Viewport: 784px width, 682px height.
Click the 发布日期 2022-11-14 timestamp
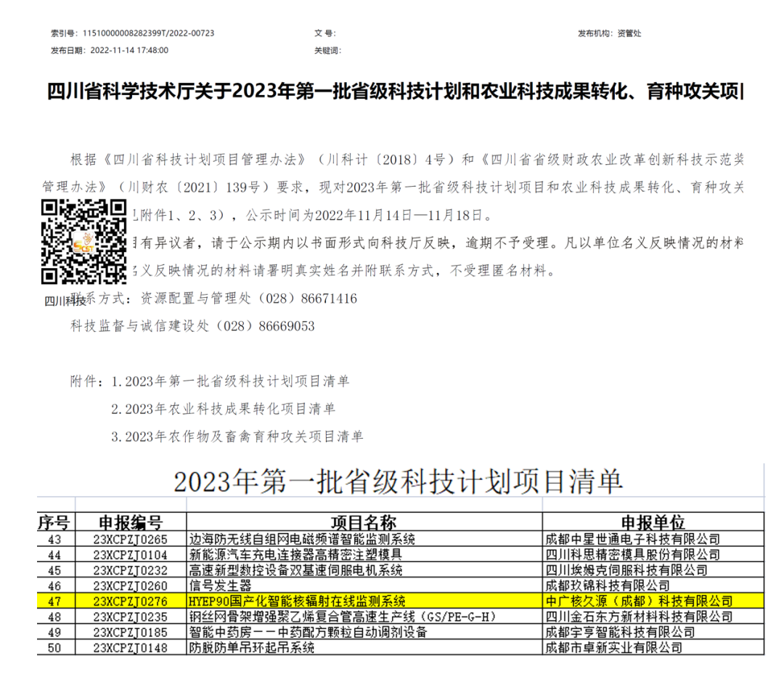(128, 50)
